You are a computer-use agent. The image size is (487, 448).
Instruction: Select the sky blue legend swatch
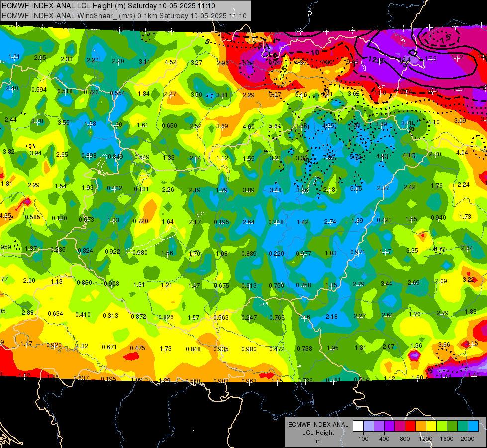[x=474, y=426]
